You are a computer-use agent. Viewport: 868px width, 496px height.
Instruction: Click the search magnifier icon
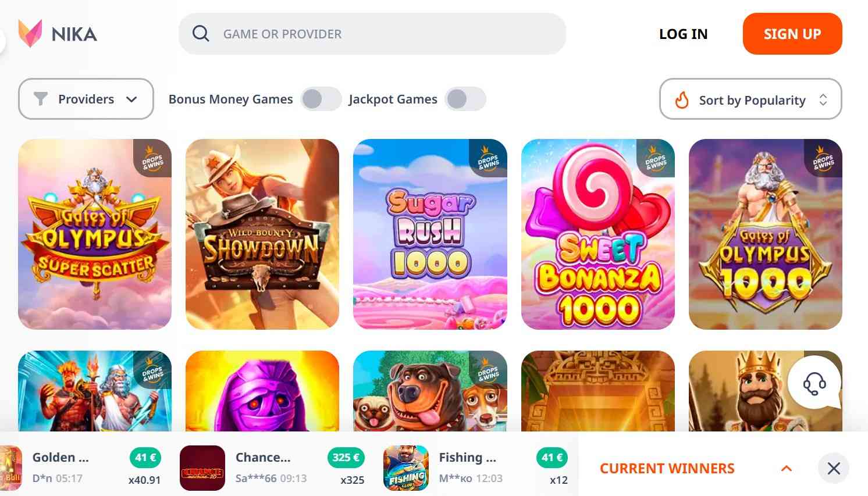[x=201, y=34]
